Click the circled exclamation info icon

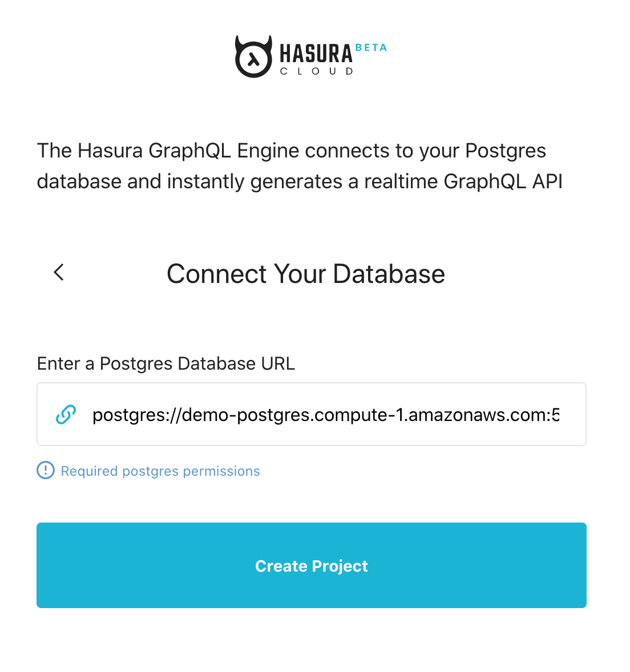(x=46, y=471)
